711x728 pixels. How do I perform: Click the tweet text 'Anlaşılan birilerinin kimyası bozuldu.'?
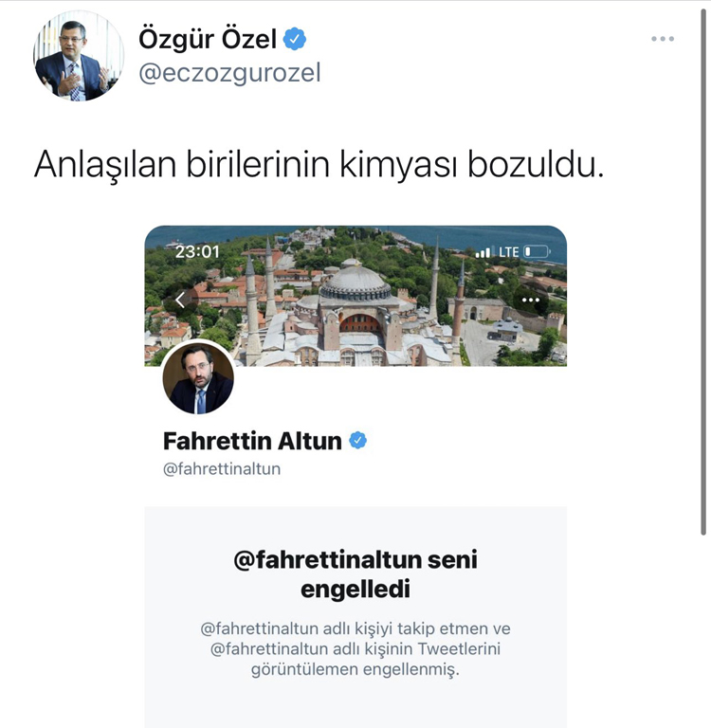click(x=319, y=164)
